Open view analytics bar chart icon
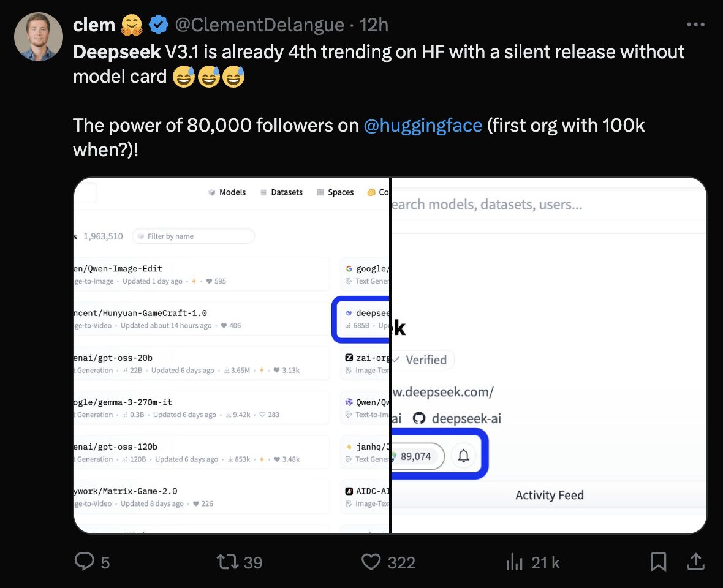 [513, 562]
